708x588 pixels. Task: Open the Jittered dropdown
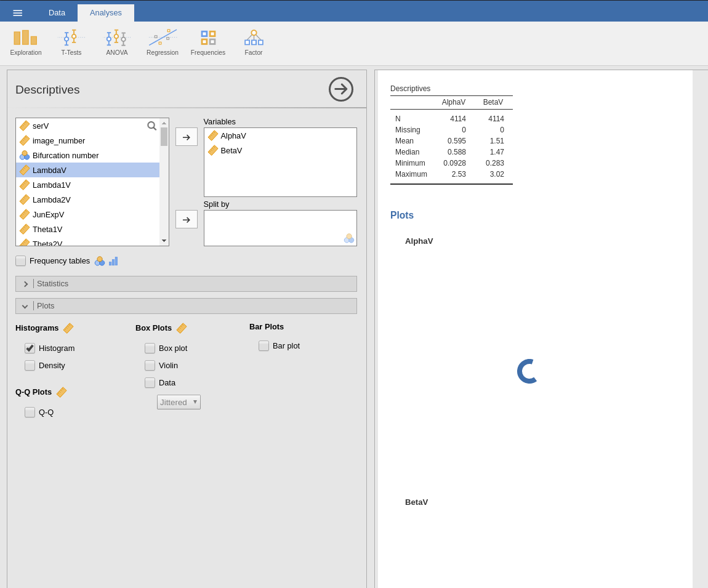coord(179,402)
